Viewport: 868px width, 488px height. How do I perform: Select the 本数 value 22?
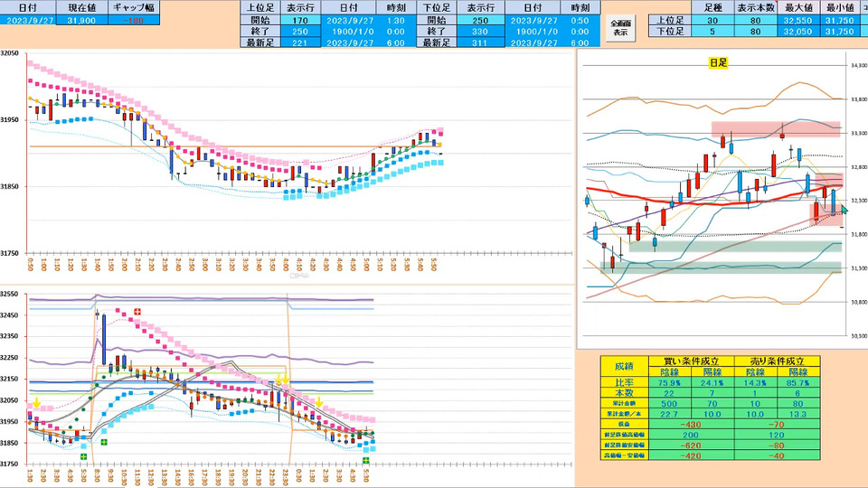[x=669, y=393]
